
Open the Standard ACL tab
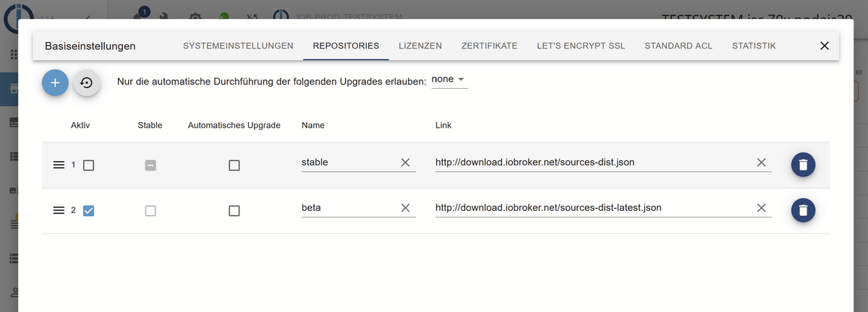tap(678, 45)
